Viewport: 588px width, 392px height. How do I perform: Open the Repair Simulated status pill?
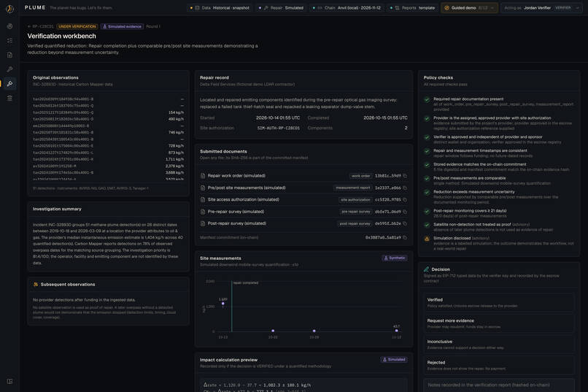click(x=282, y=8)
